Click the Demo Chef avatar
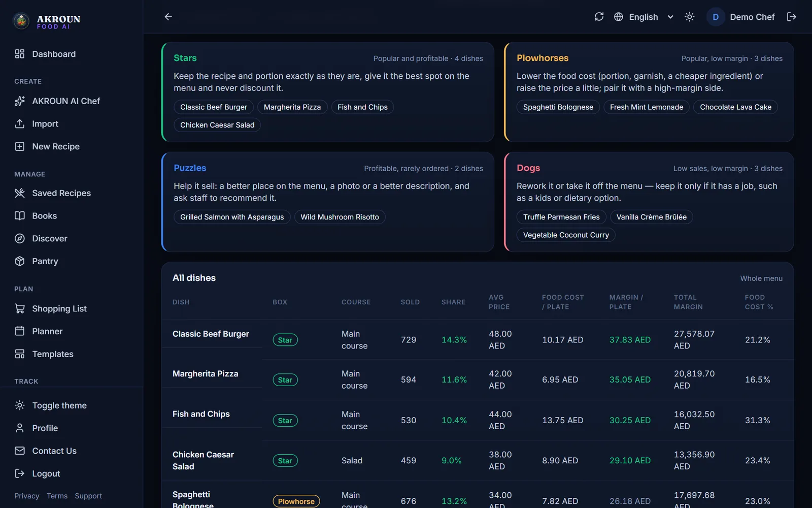Viewport: 812px width, 508px height. (716, 17)
